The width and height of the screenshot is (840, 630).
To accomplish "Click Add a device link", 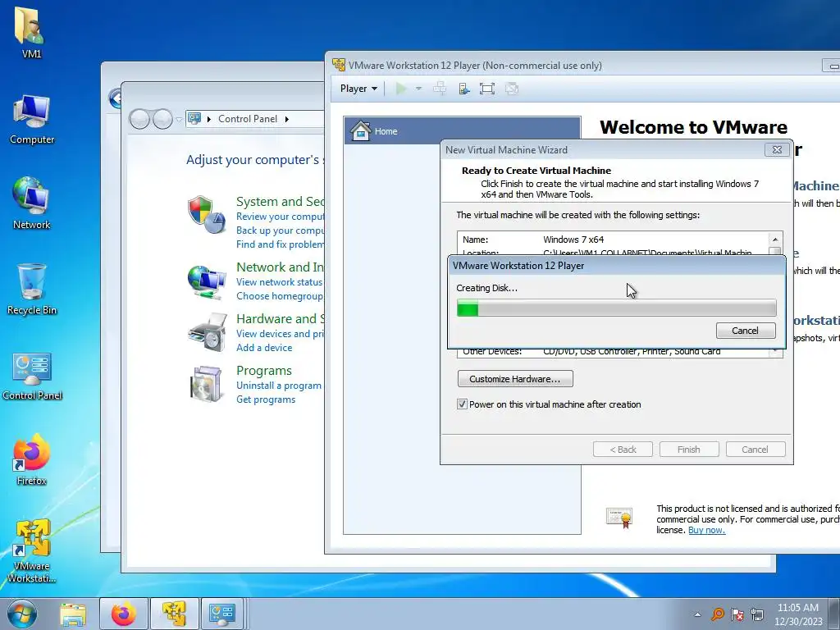I will pyautogui.click(x=264, y=347).
